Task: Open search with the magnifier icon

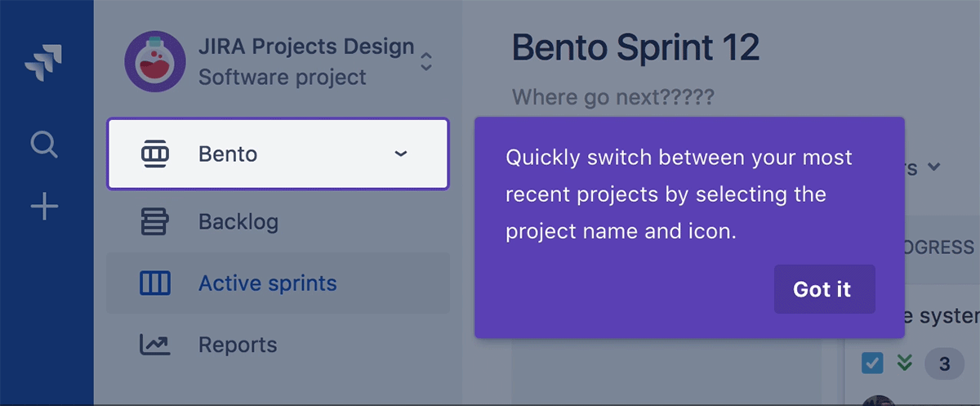Action: [x=44, y=145]
